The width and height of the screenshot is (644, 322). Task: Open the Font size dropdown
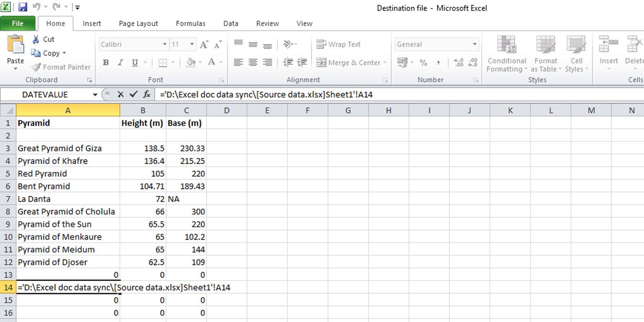click(192, 44)
